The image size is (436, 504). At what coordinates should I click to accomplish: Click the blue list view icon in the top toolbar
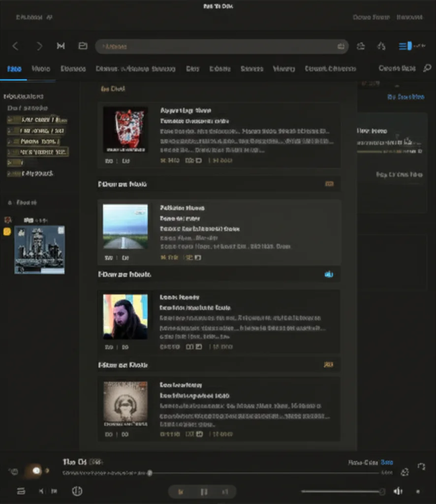(405, 46)
